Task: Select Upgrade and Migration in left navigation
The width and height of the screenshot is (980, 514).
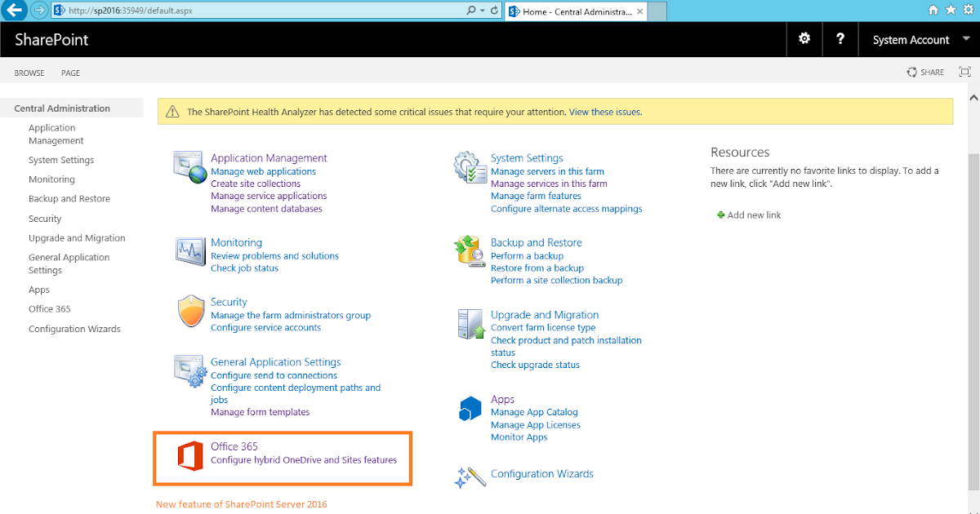Action: click(x=77, y=238)
